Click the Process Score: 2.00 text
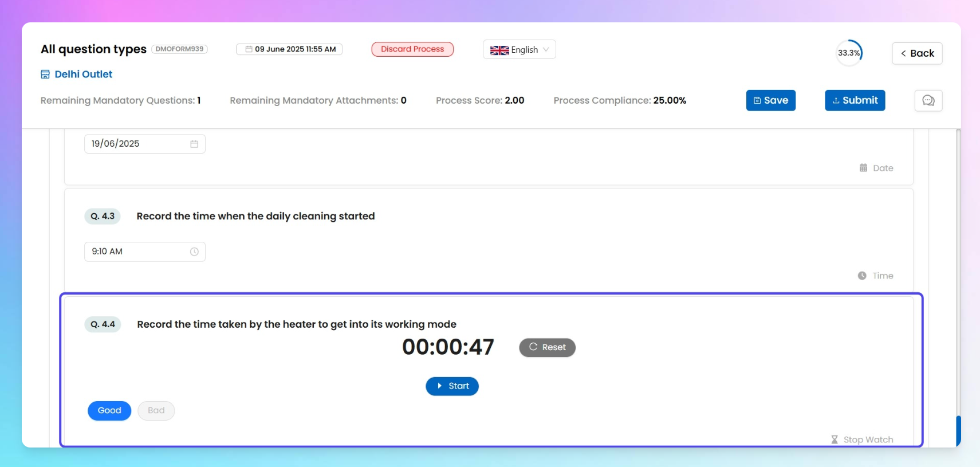This screenshot has height=467, width=980. [480, 100]
